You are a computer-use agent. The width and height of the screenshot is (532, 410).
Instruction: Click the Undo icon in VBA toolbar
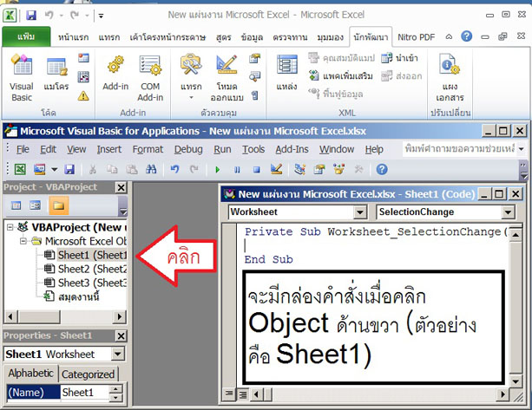[x=174, y=169]
